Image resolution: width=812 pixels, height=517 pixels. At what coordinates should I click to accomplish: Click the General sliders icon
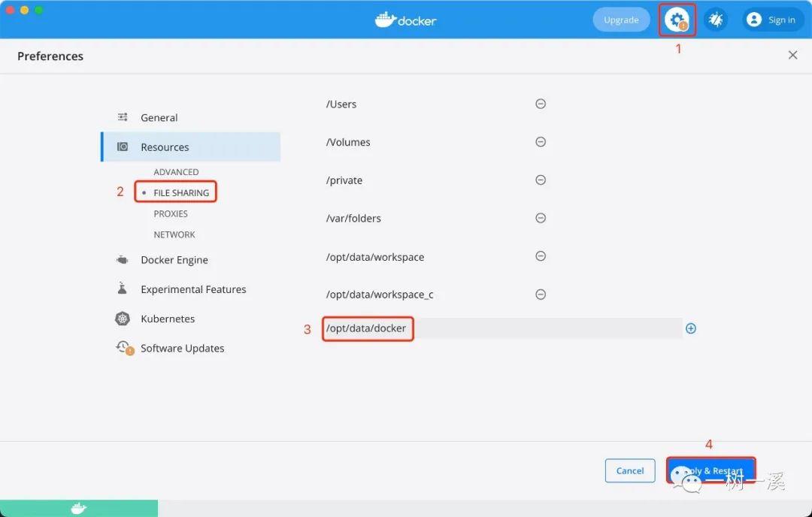[123, 117]
